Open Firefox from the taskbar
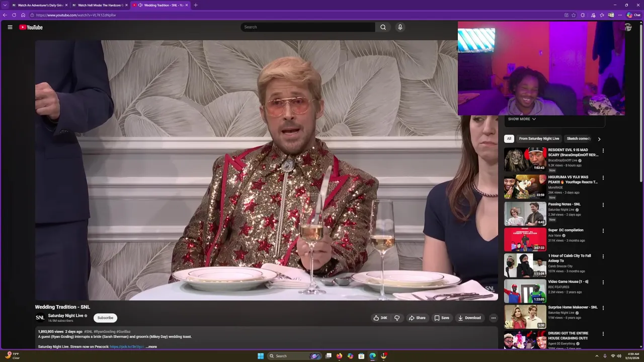 339,356
